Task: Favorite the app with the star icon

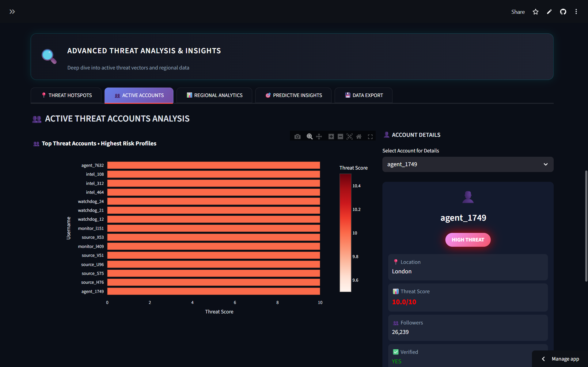Action: [536, 12]
